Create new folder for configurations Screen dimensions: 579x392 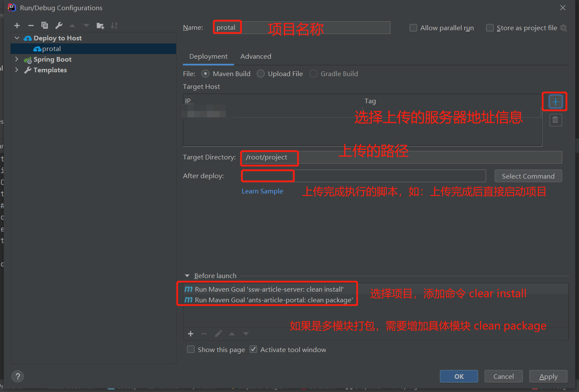pos(100,26)
